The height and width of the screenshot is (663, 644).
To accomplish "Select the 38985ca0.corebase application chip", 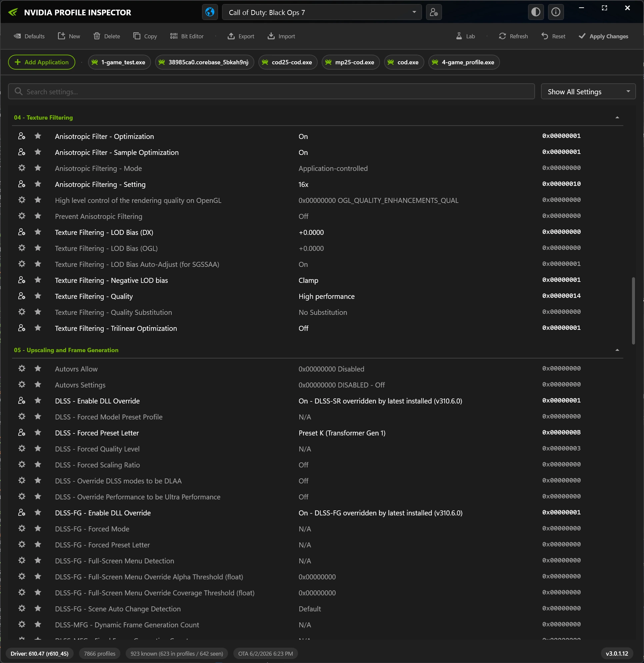I will (204, 62).
